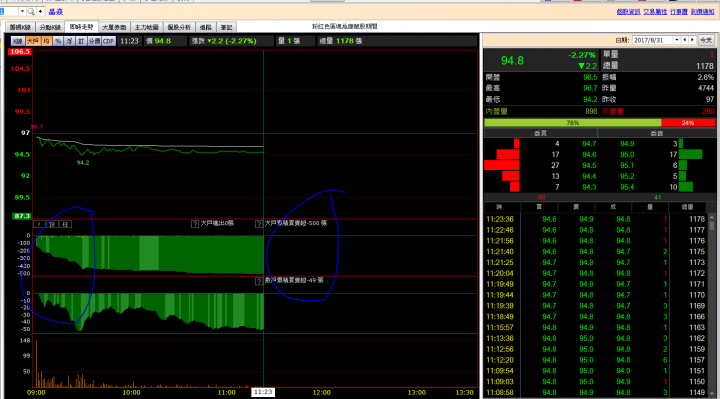Screen dimensions: 720x399
Task: Click help icon beside 大戶累積買賣超-500張
Action: click(x=259, y=224)
